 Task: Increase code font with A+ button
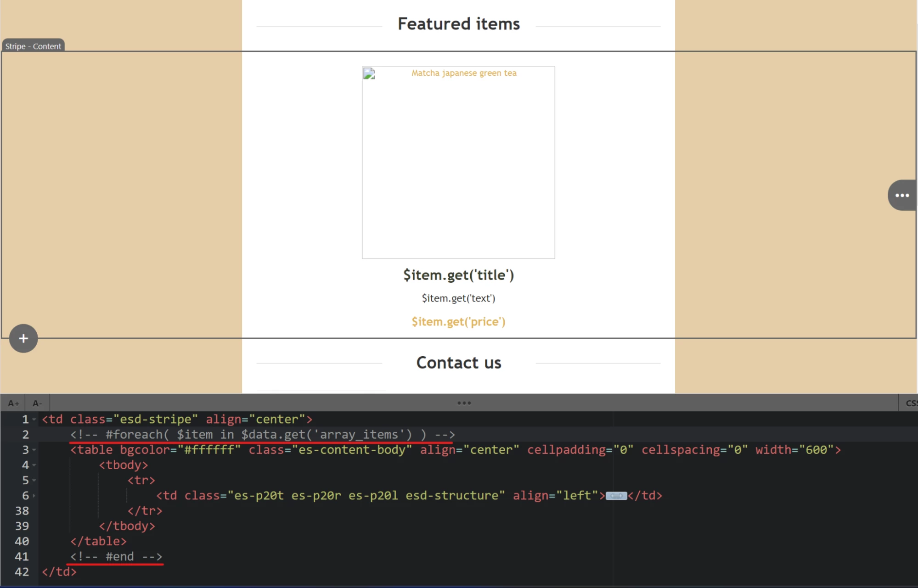point(13,403)
